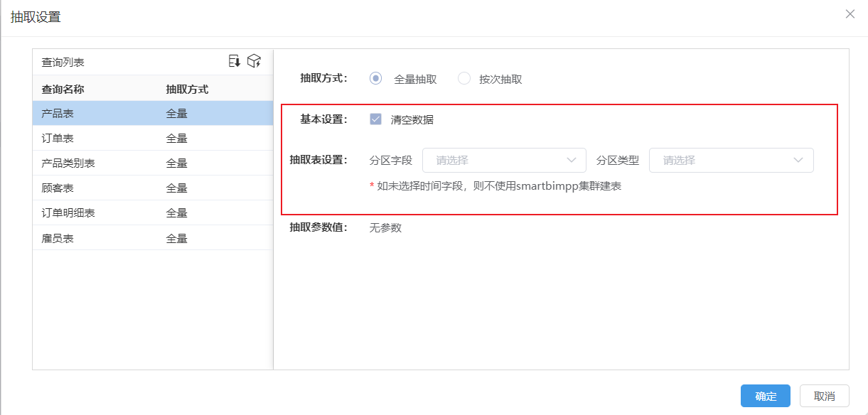The height and width of the screenshot is (415, 868).
Task: Click 全量 value in 雇员表 row
Action: tap(176, 238)
